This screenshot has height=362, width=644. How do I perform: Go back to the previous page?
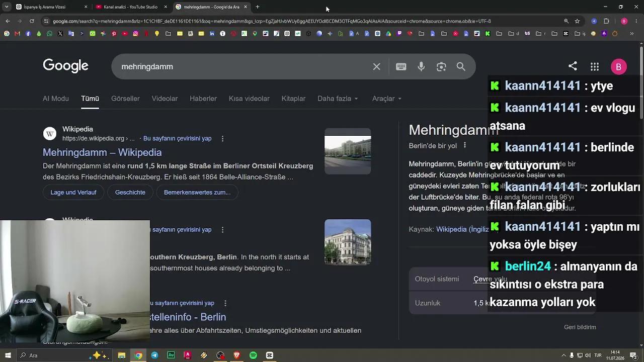tap(8, 21)
